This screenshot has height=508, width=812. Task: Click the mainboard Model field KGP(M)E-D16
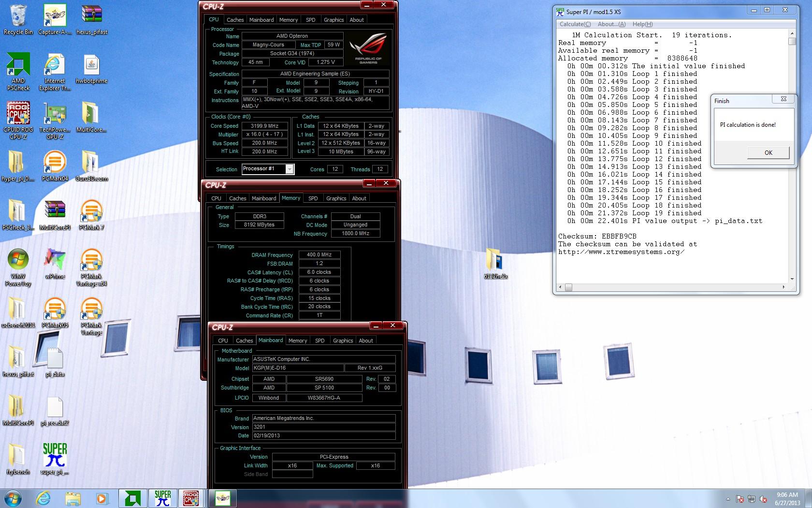298,368
